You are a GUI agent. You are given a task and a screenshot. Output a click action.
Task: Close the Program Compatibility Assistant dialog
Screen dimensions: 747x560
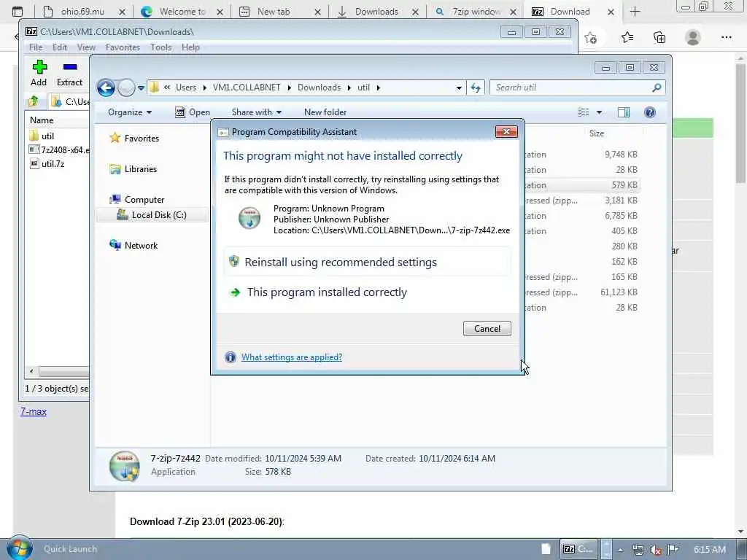(506, 132)
